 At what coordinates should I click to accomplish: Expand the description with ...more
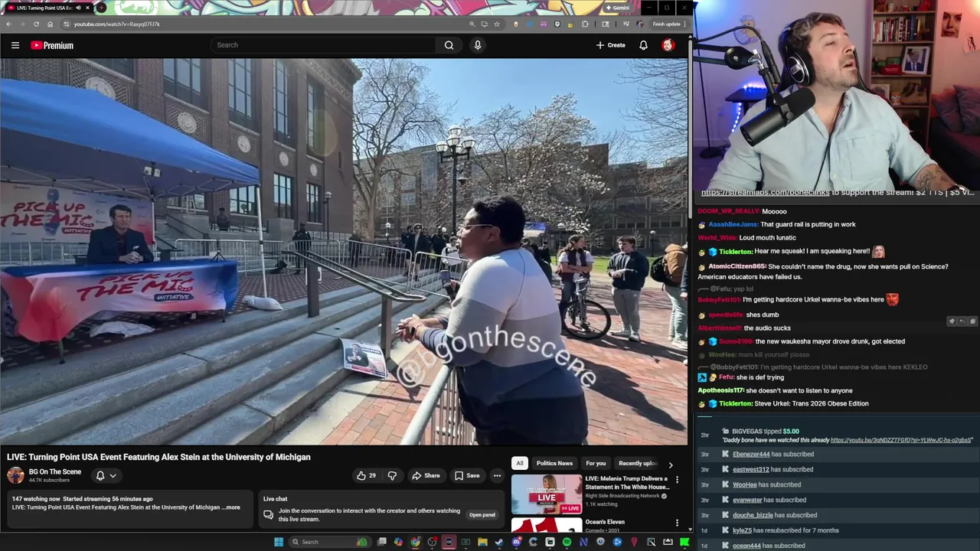click(231, 507)
